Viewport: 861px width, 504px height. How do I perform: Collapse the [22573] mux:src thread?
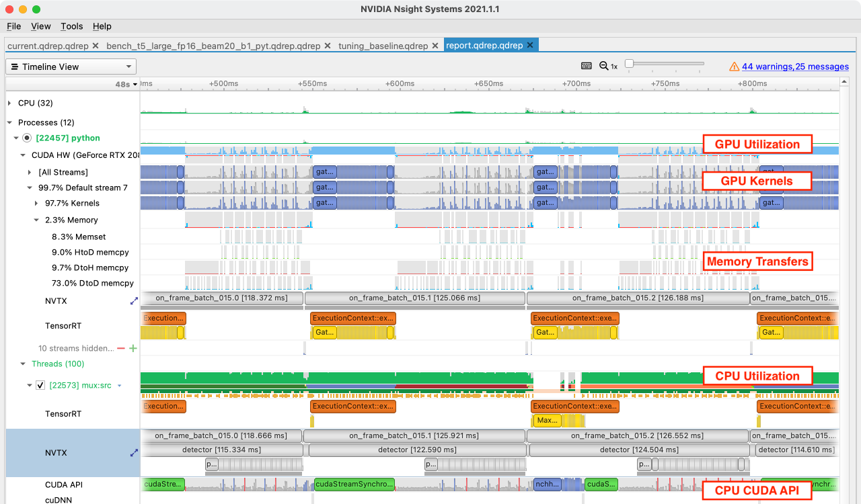pyautogui.click(x=30, y=385)
